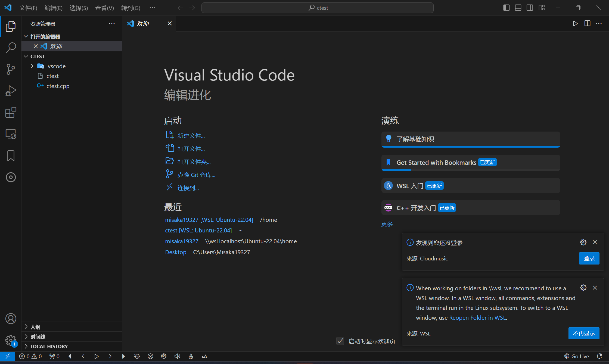Screen dimensions: 609x364
Task: Open the Cloudmusic disc icon view
Action: click(11, 177)
